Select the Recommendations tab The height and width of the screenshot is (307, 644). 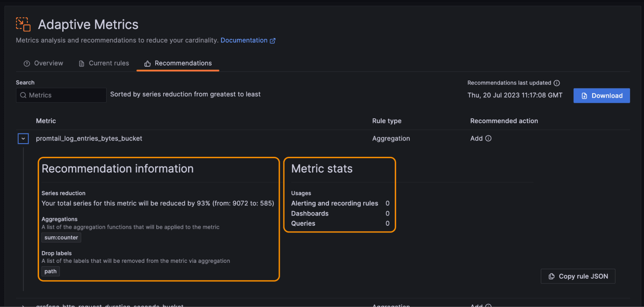pos(183,63)
